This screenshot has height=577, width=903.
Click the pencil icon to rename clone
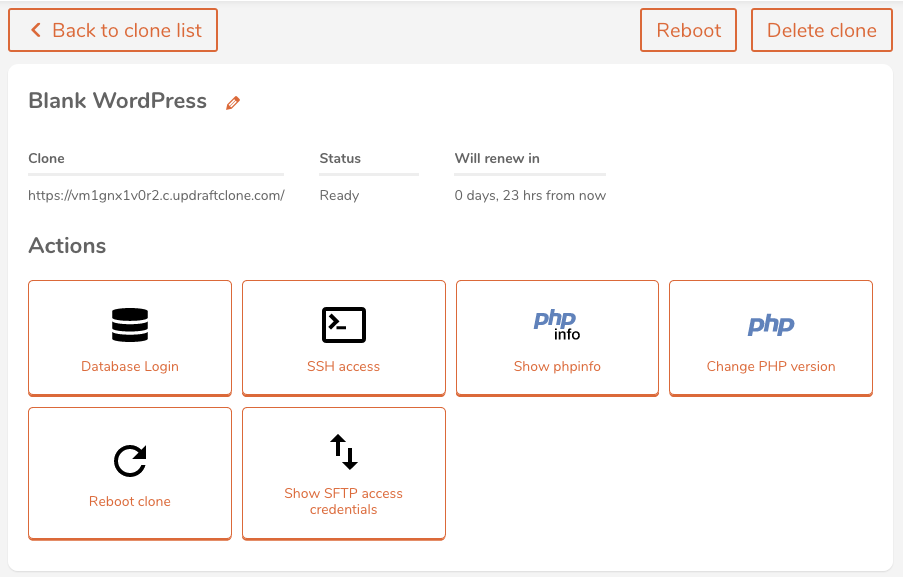tap(233, 103)
